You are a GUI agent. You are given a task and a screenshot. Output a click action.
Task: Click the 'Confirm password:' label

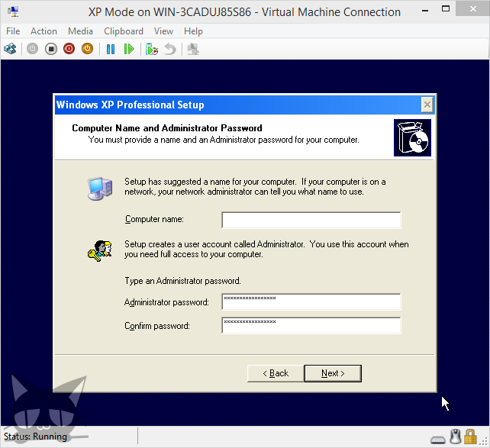click(x=157, y=326)
